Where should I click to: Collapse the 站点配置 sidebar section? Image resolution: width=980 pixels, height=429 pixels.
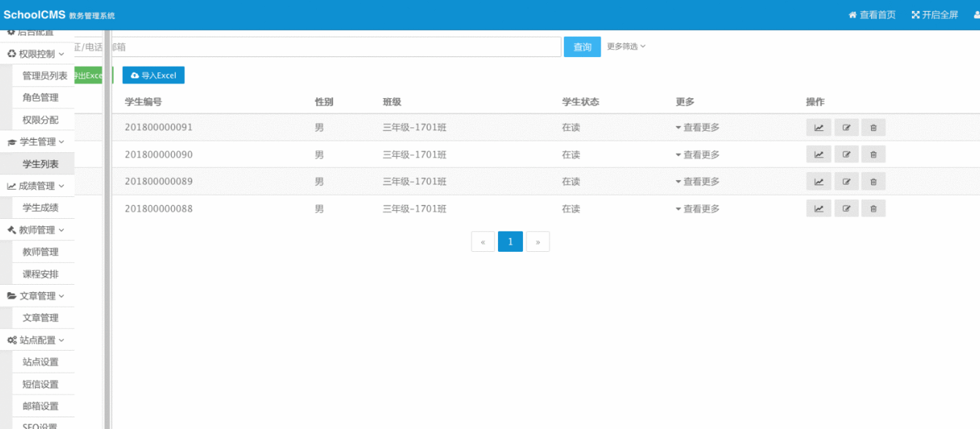click(x=34, y=339)
